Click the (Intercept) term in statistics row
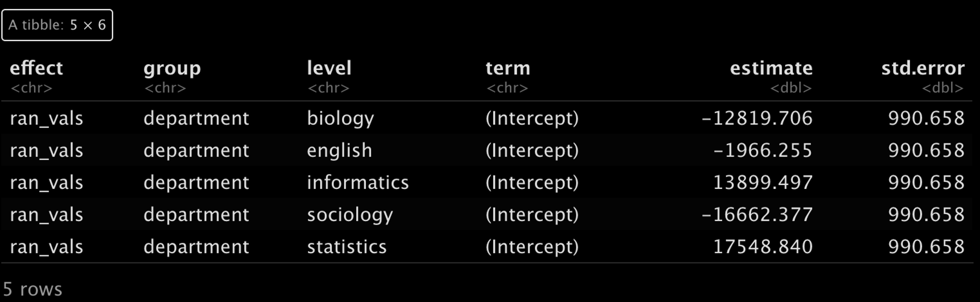 [532, 247]
